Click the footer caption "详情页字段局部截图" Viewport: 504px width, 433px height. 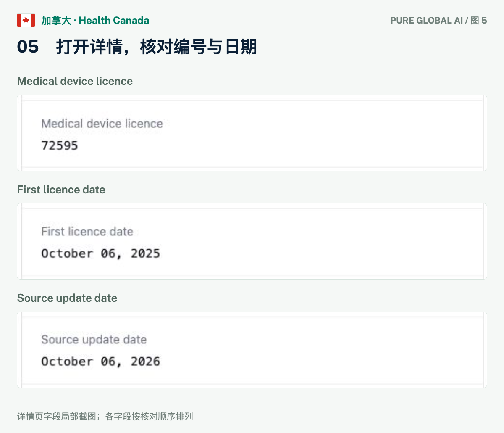point(56,417)
